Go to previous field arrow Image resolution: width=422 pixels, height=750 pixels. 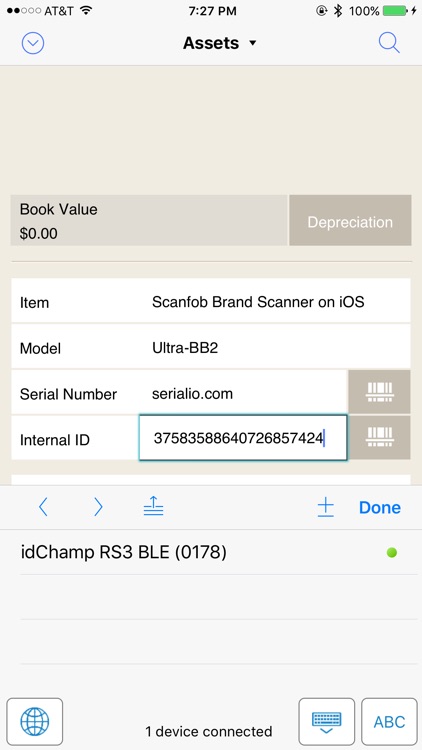pyautogui.click(x=43, y=507)
